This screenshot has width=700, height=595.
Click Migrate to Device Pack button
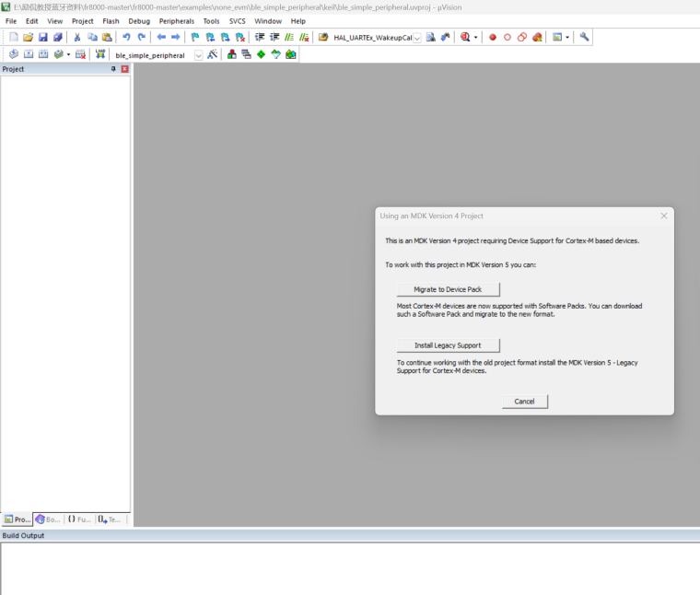(x=448, y=289)
